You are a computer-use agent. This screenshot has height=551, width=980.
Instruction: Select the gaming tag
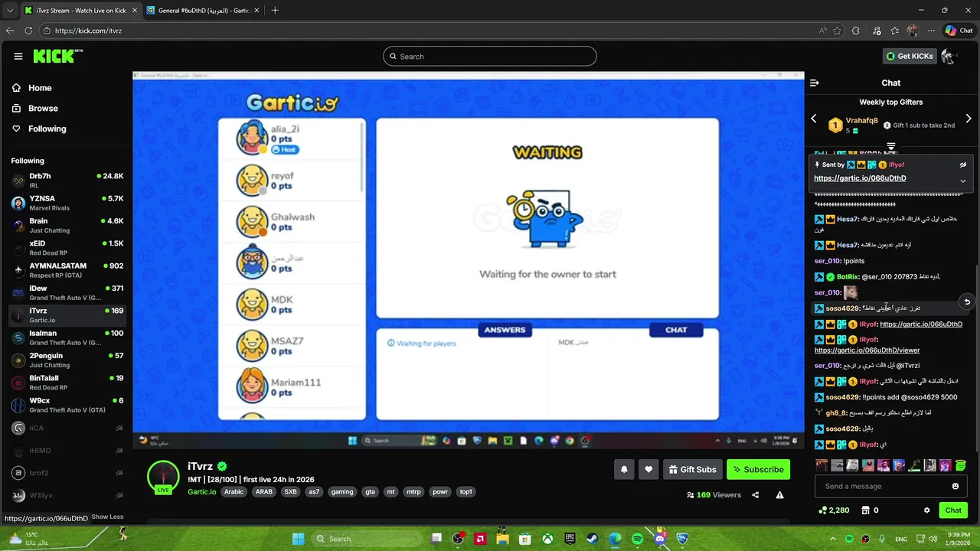click(x=342, y=491)
